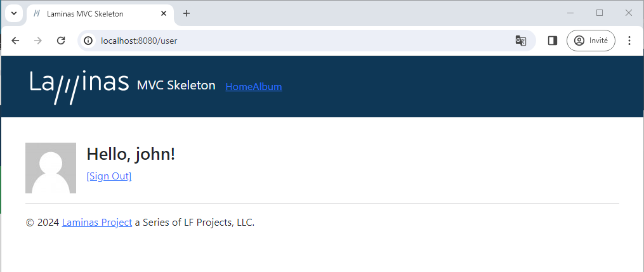Expand the tab search dropdown
644x272 pixels.
pos(14,13)
